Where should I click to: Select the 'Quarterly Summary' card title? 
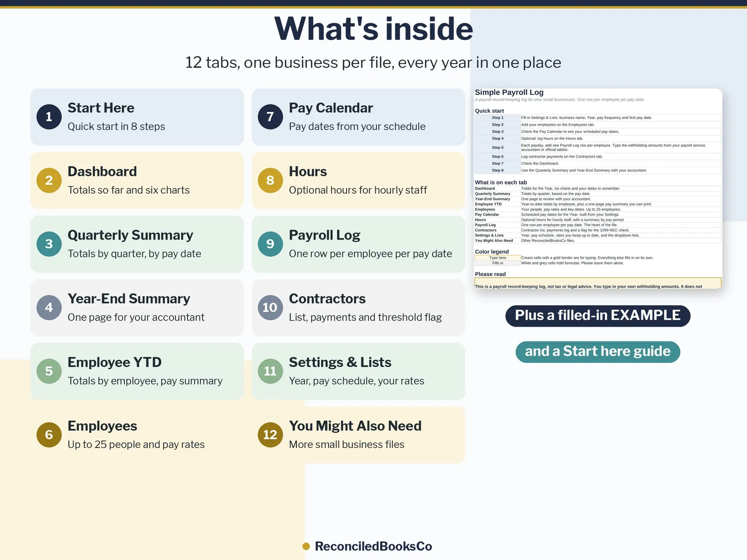click(130, 235)
